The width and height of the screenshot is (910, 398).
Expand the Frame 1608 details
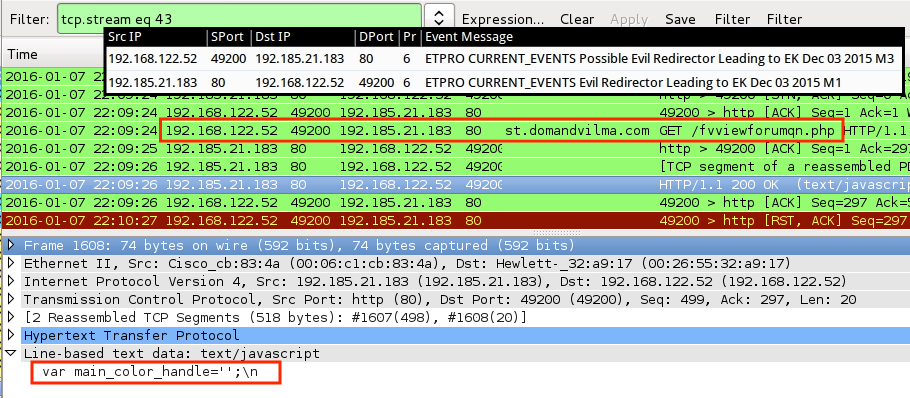click(x=10, y=245)
